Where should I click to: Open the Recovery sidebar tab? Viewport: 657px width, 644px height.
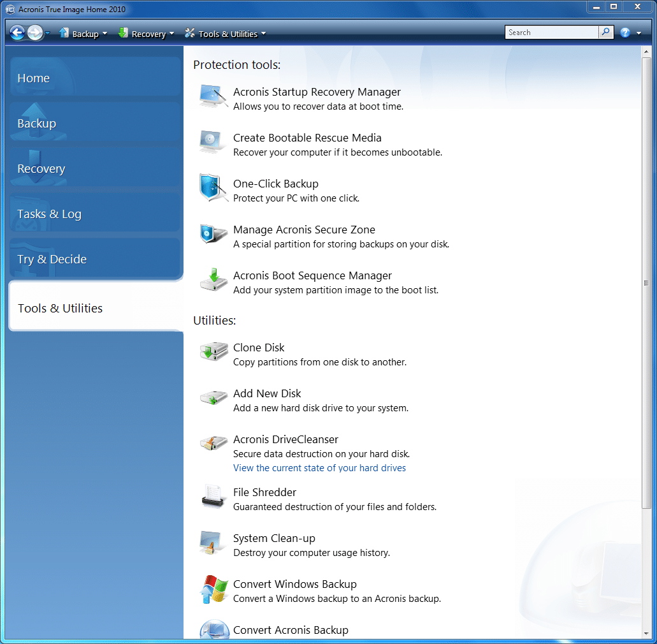click(96, 168)
